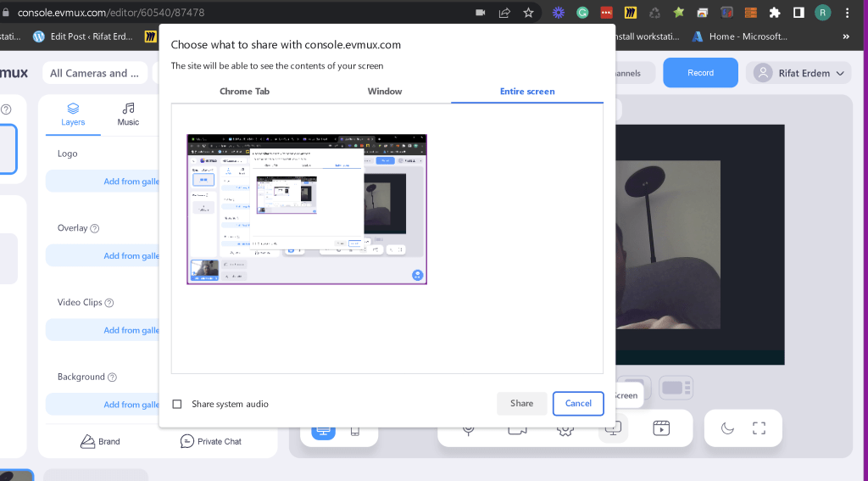Screen dimensions: 868x481
Task: Click the blue Record button
Action: tap(700, 73)
